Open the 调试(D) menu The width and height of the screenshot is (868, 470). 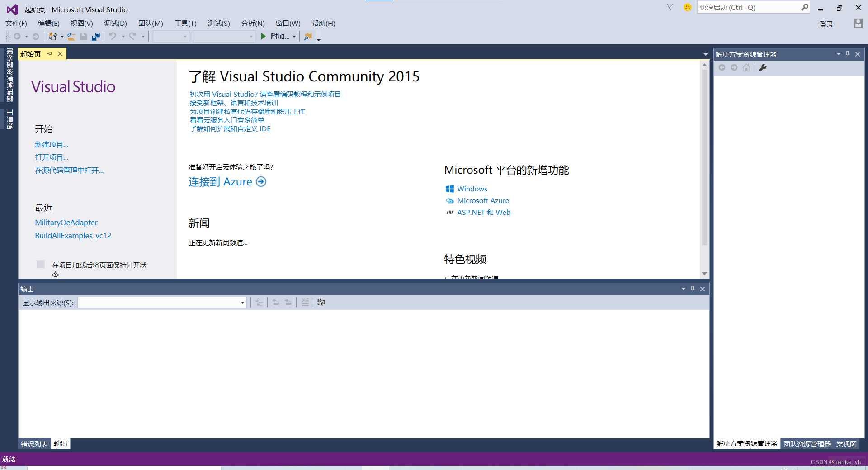click(115, 23)
